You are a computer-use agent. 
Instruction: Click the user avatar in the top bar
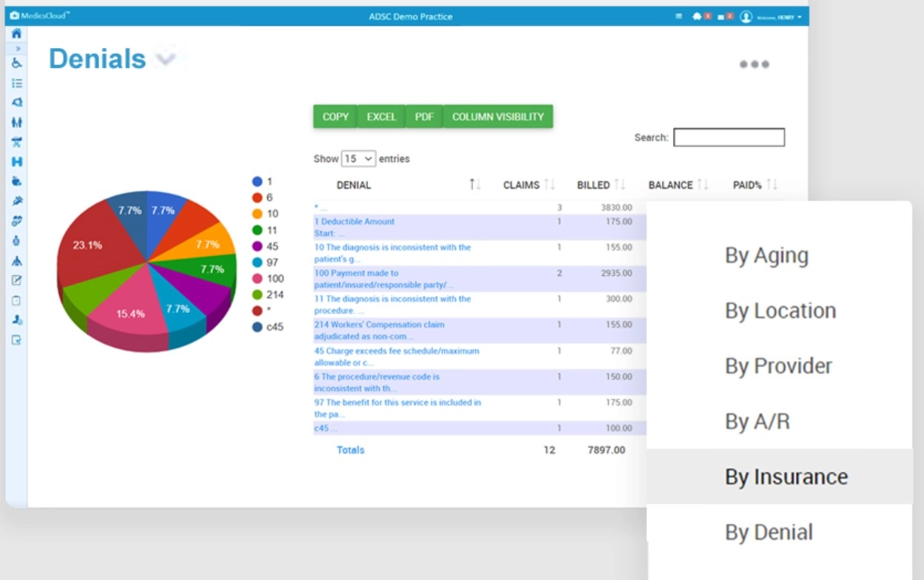[747, 15]
